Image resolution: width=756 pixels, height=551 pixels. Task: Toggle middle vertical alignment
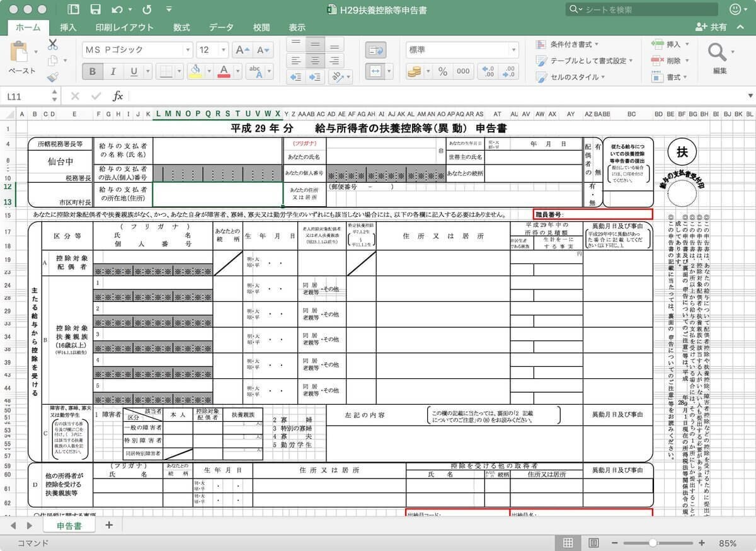click(x=316, y=44)
